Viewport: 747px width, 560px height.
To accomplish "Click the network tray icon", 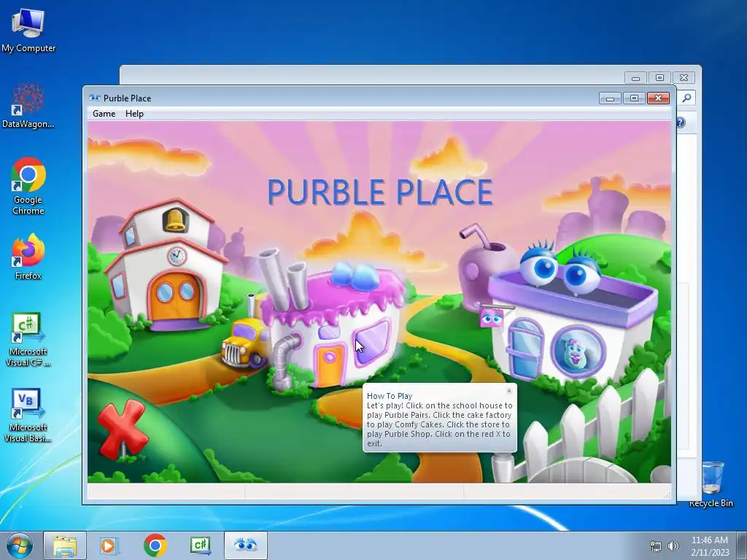I will pos(656,546).
